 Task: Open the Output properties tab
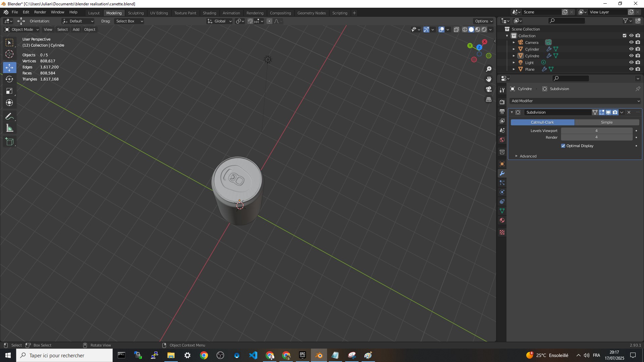tap(502, 111)
